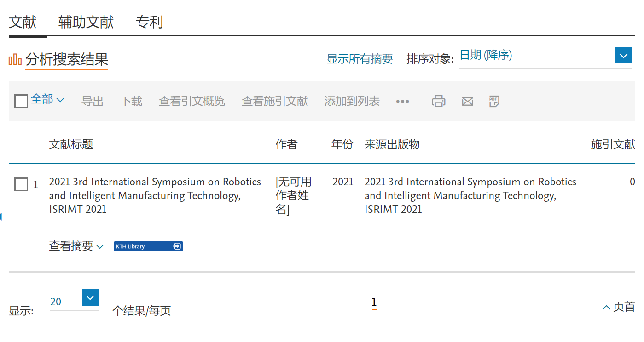This screenshot has width=644, height=342.
Task: Open the sort order dropdown arrow
Action: coord(623,56)
